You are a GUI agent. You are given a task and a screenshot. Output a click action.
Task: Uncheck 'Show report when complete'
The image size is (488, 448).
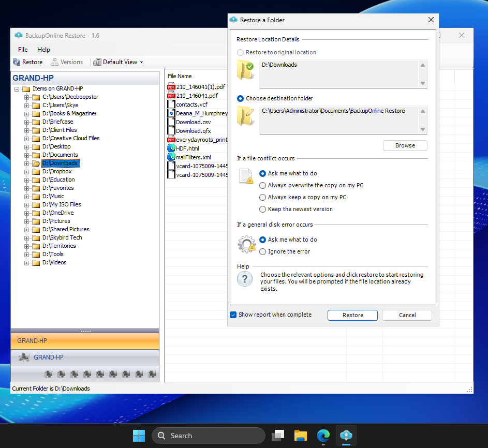(x=233, y=315)
